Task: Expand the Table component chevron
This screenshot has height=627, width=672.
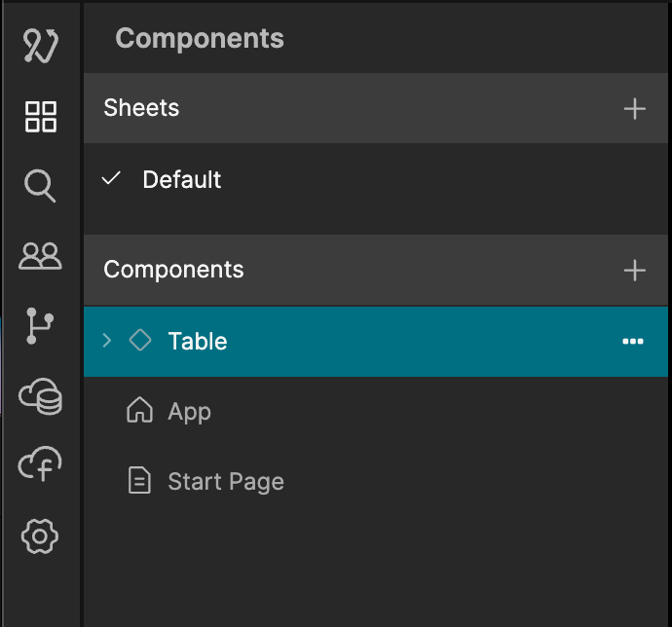Action: point(107,341)
